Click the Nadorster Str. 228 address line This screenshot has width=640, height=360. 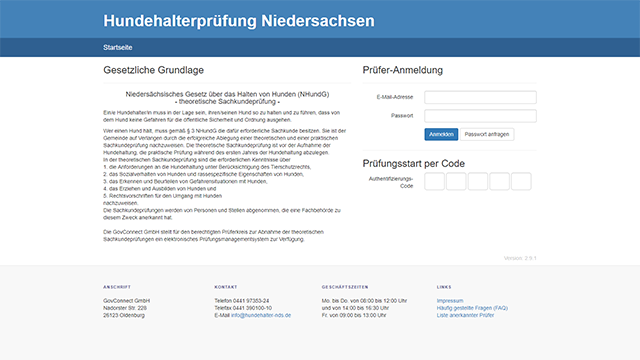pos(125,308)
